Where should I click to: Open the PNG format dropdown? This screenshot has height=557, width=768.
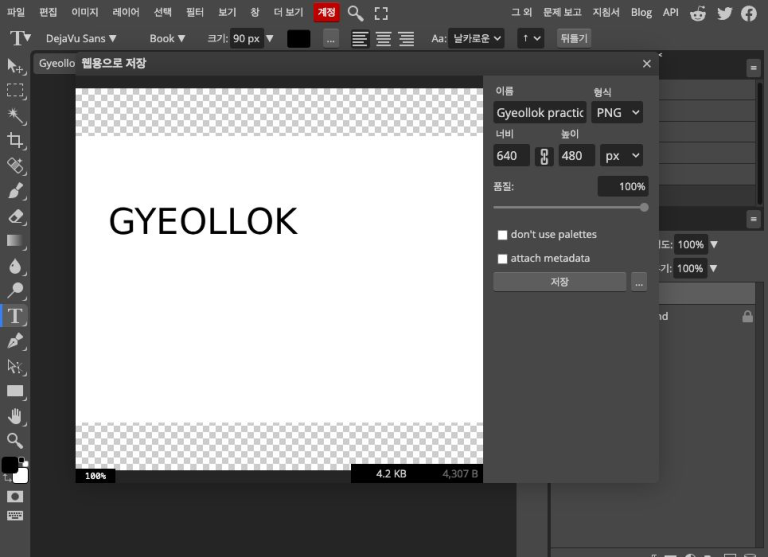(x=617, y=113)
